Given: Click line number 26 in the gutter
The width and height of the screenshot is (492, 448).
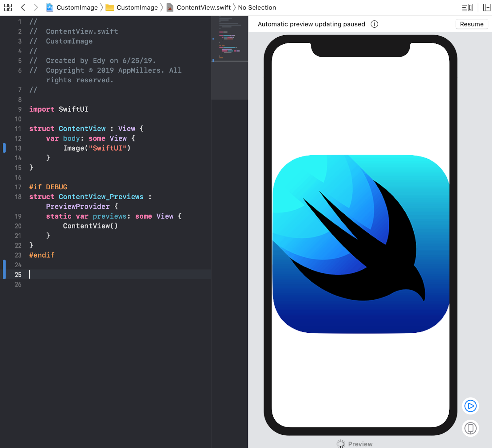Looking at the screenshot, I should [x=18, y=284].
